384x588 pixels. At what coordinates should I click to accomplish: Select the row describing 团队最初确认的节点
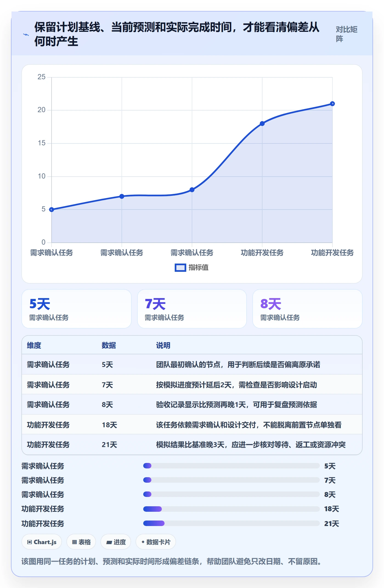point(192,364)
